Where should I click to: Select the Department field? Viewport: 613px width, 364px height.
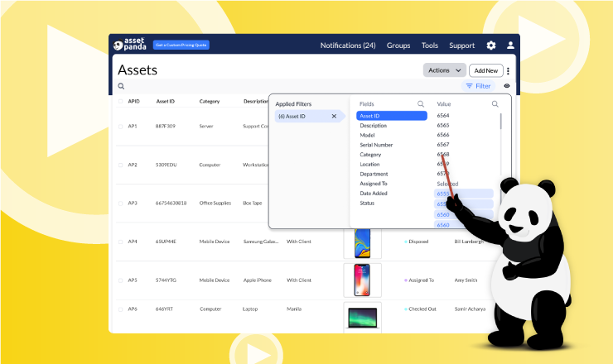(x=374, y=175)
